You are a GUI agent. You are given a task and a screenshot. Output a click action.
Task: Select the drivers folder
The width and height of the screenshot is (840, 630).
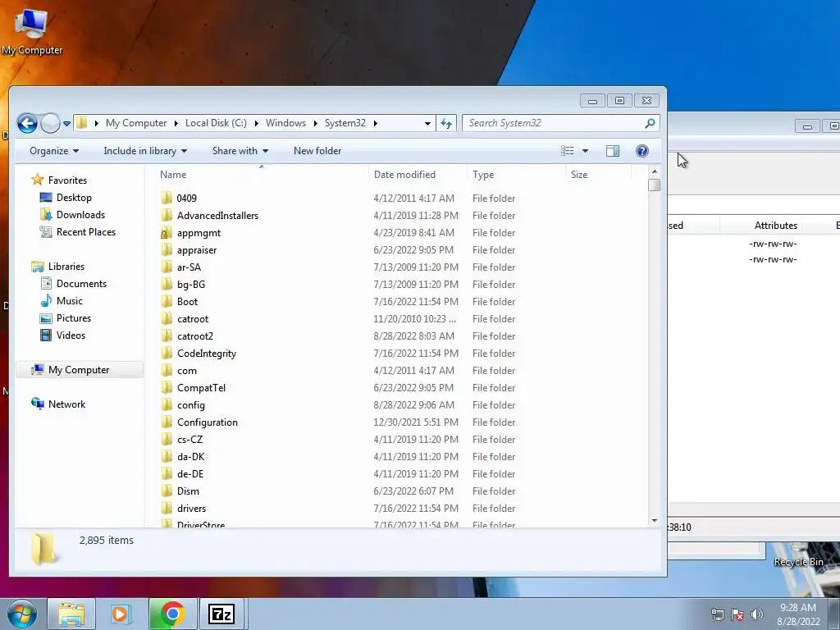(191, 509)
